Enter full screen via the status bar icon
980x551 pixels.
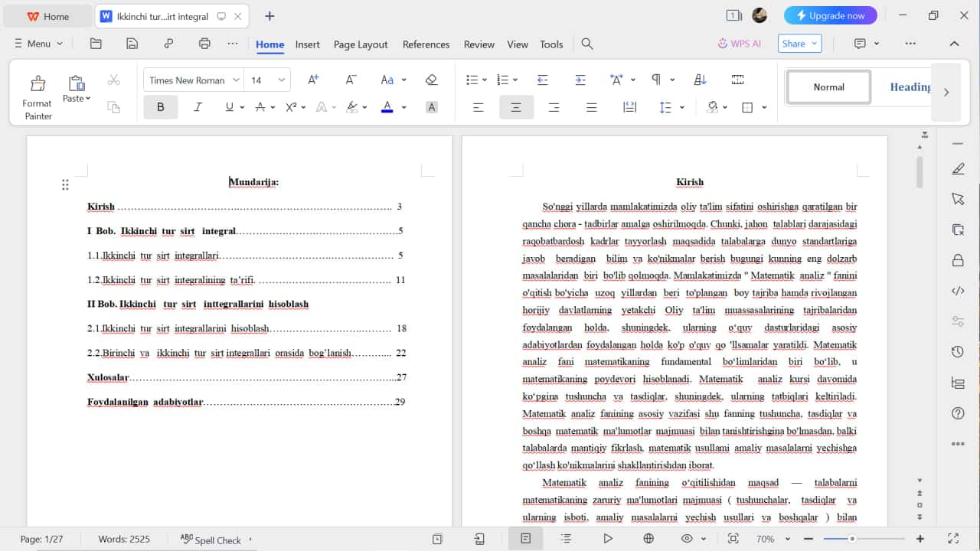[x=953, y=539]
